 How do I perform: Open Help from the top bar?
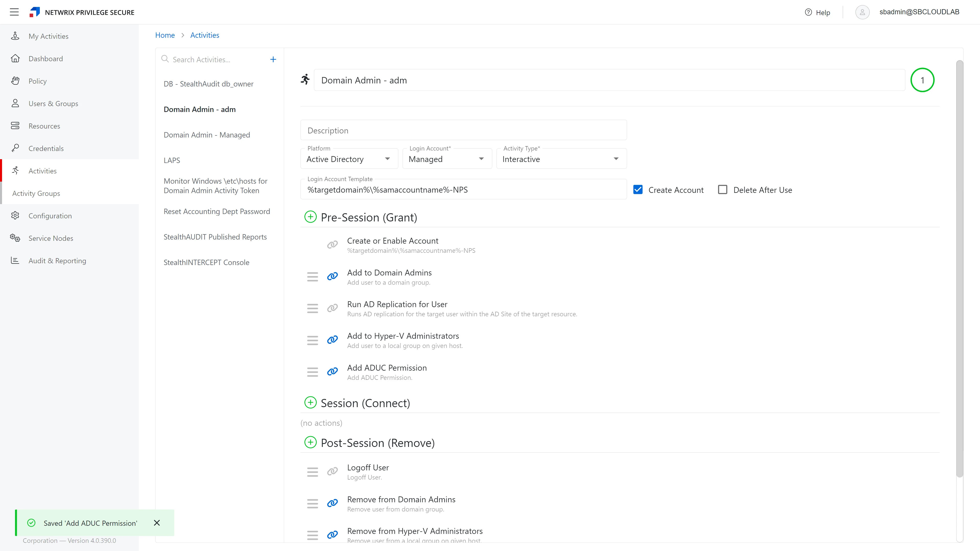pyautogui.click(x=817, y=12)
